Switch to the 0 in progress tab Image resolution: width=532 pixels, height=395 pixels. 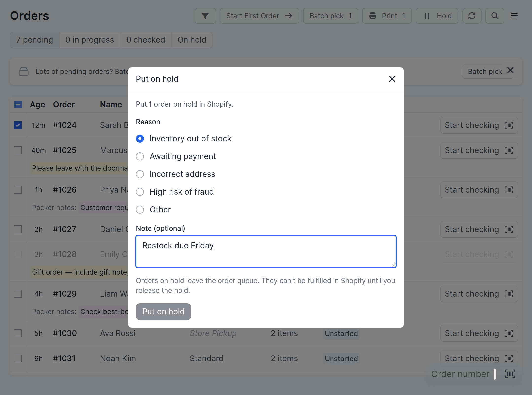[90, 40]
